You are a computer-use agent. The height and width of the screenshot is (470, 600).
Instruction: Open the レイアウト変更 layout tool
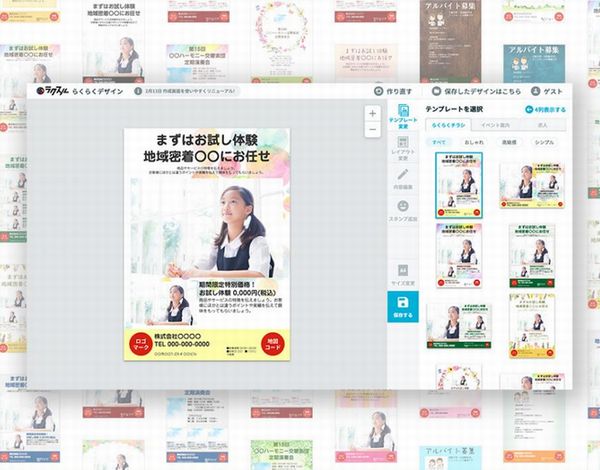pyautogui.click(x=403, y=145)
